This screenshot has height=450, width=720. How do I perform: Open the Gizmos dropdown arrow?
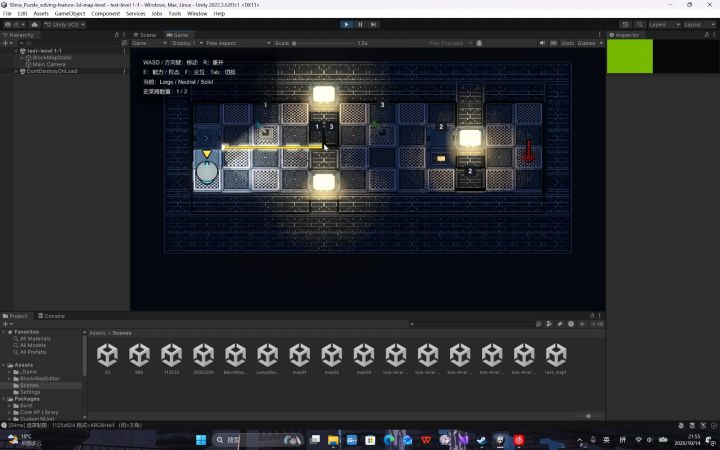pos(601,43)
